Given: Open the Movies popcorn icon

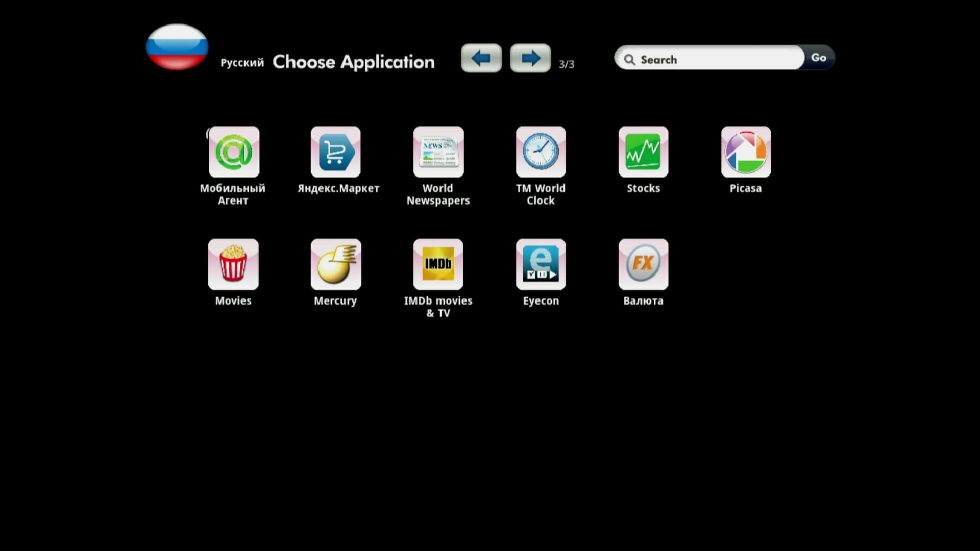Looking at the screenshot, I should [233, 264].
